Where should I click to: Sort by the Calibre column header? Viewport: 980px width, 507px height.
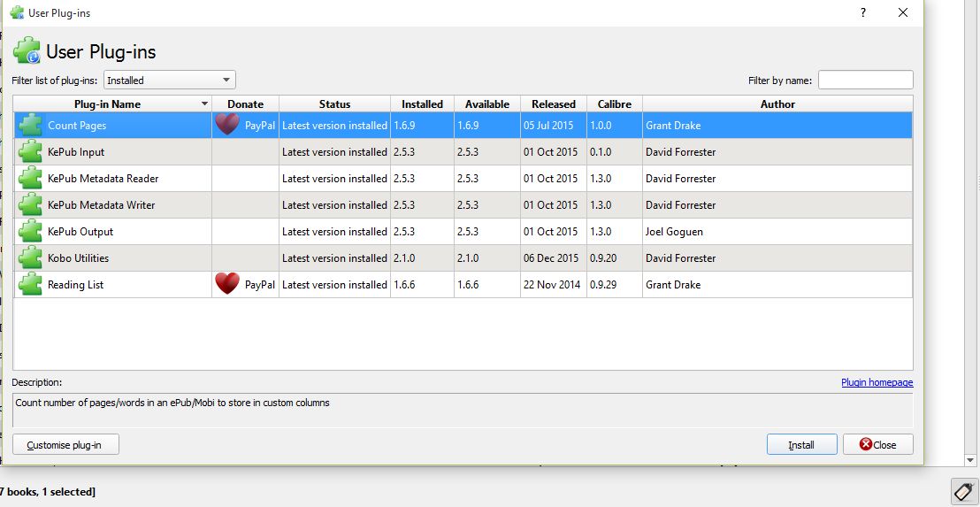(615, 104)
